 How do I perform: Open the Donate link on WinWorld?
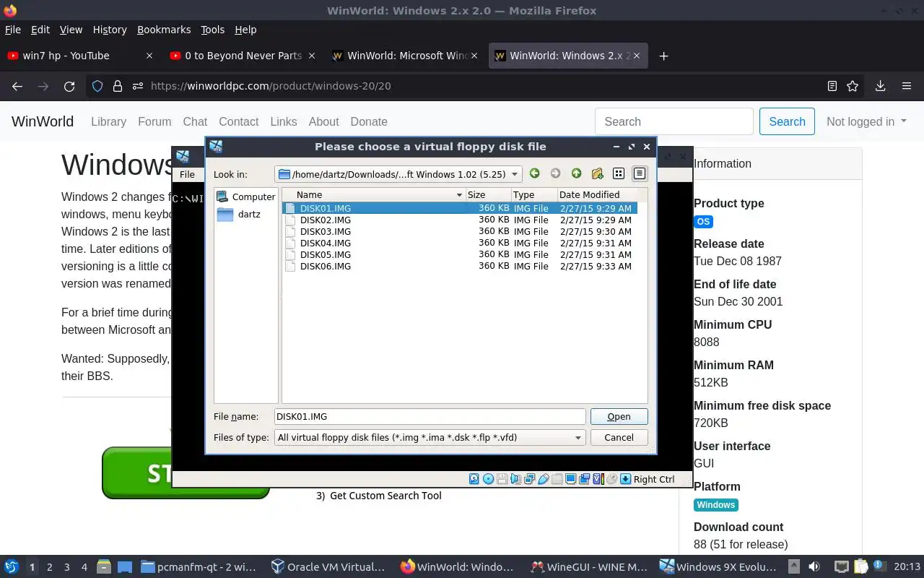click(x=369, y=121)
